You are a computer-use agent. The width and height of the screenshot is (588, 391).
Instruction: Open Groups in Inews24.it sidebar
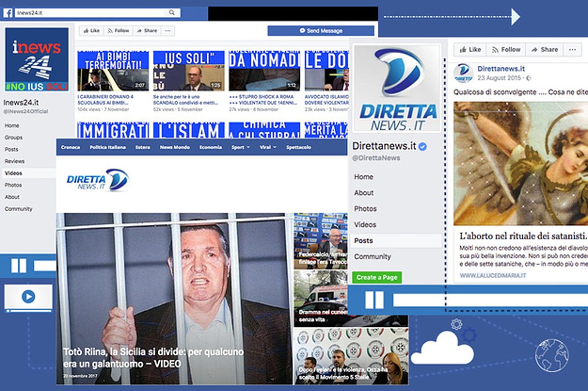point(14,137)
